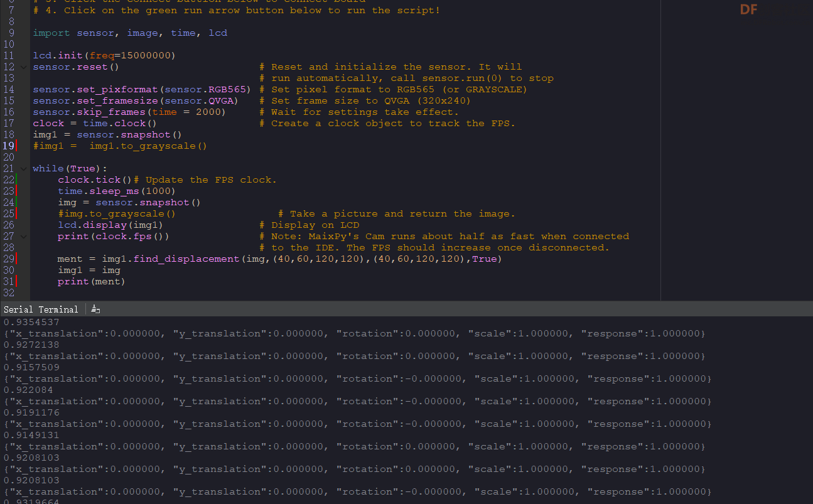Click the 'img1 = sensor.snapshot()' line
Viewport: 813px width, 504px height.
[107, 135]
